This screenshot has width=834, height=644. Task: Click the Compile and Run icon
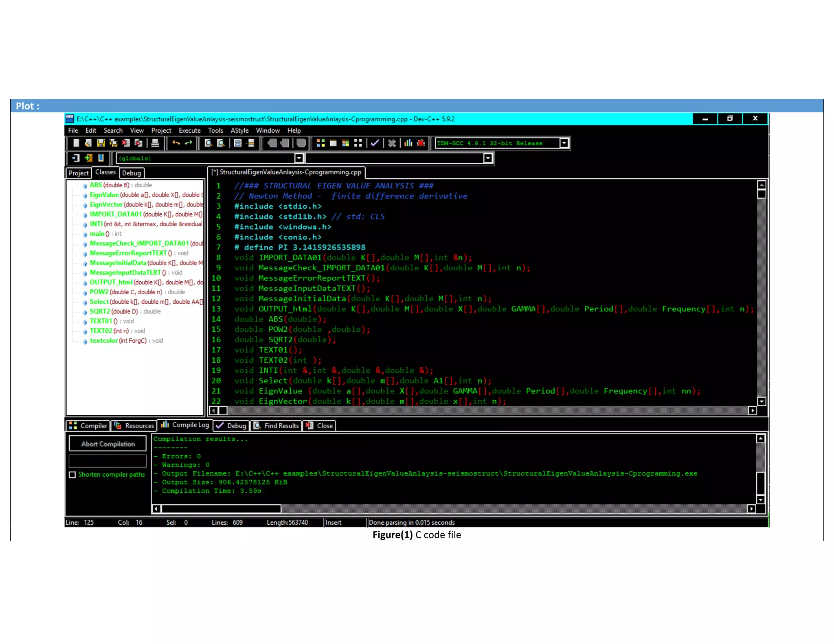(x=345, y=143)
